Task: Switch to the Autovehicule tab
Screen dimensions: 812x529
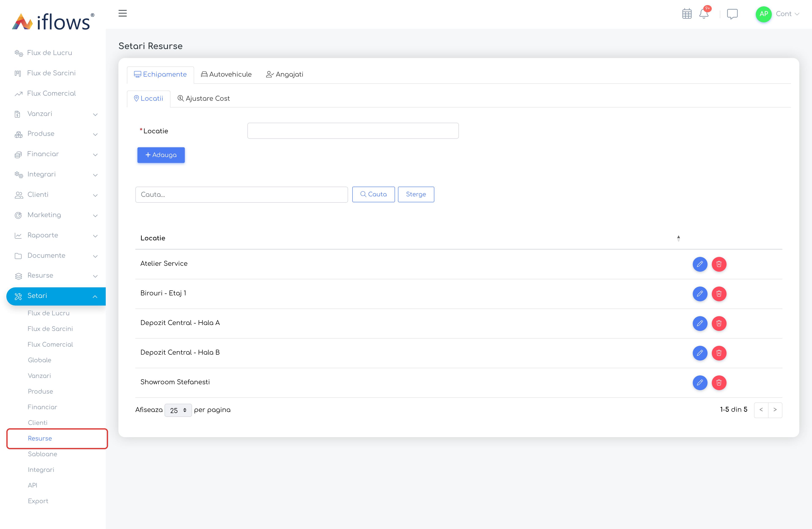Action: [226, 74]
